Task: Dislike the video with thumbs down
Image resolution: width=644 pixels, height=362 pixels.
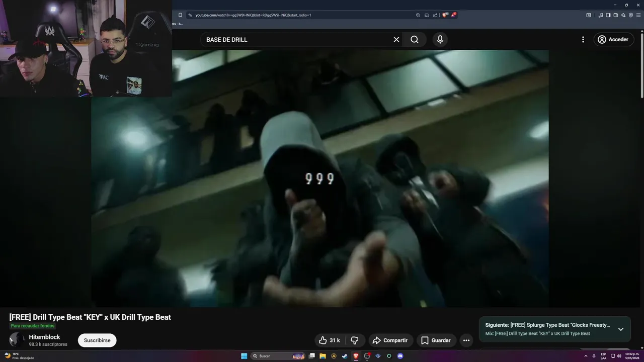Action: pyautogui.click(x=355, y=340)
